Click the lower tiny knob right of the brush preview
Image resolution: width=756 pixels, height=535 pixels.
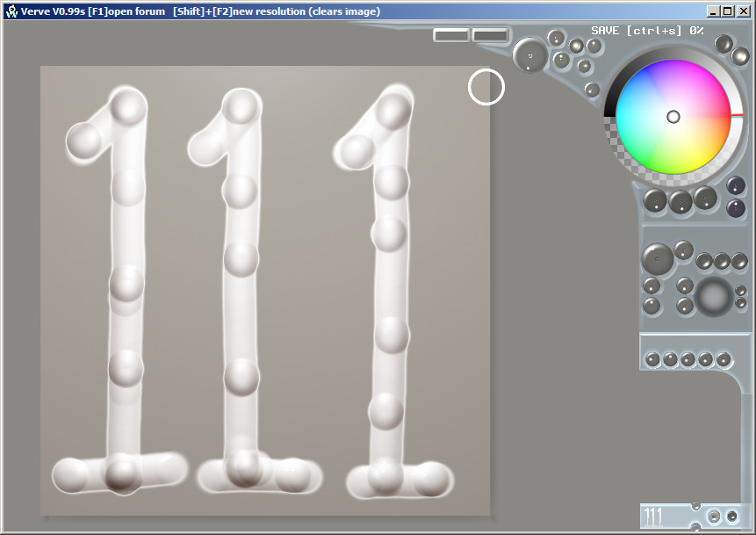click(x=740, y=303)
